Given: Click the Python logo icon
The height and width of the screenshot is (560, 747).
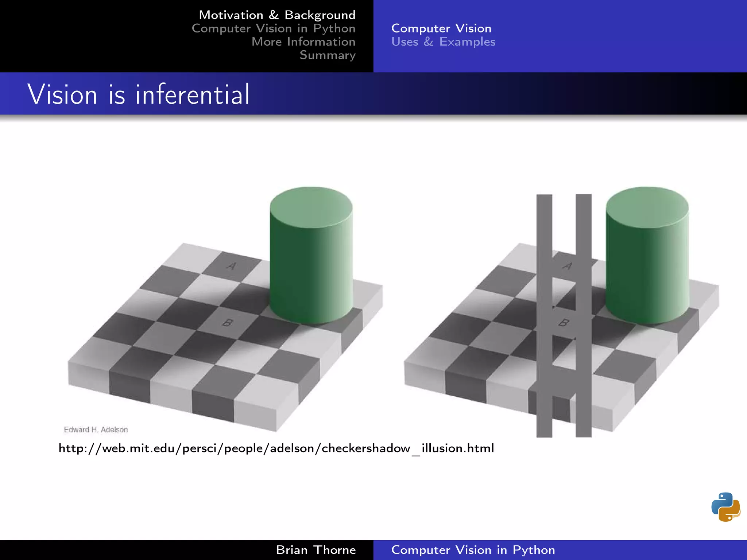Looking at the screenshot, I should (726, 507).
